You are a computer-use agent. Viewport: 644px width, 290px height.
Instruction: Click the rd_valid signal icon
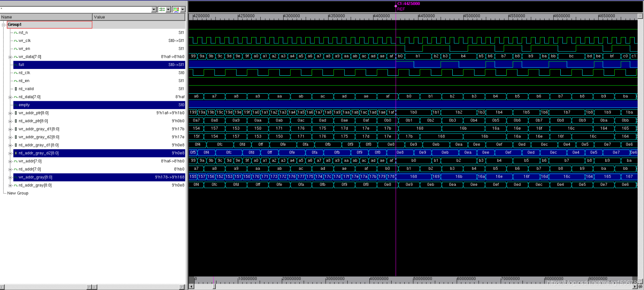16,89
